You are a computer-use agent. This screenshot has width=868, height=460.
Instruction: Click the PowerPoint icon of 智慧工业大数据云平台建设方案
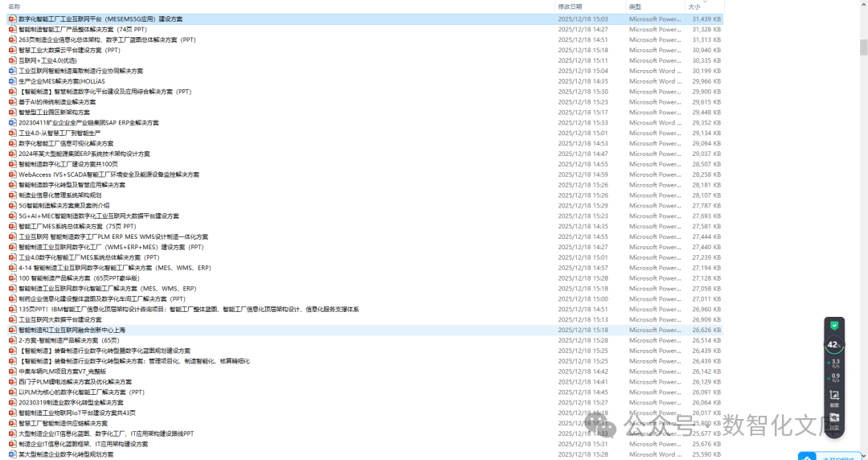13,50
